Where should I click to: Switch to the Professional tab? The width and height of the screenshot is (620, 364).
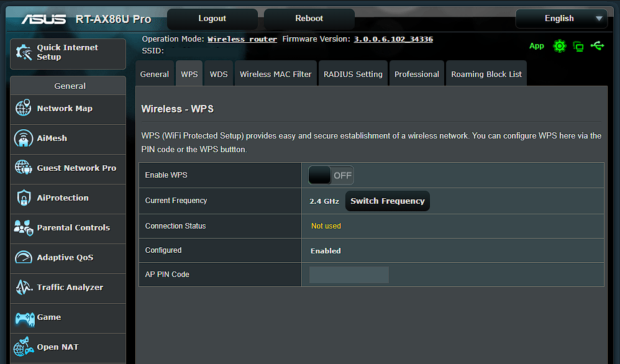pyautogui.click(x=416, y=73)
